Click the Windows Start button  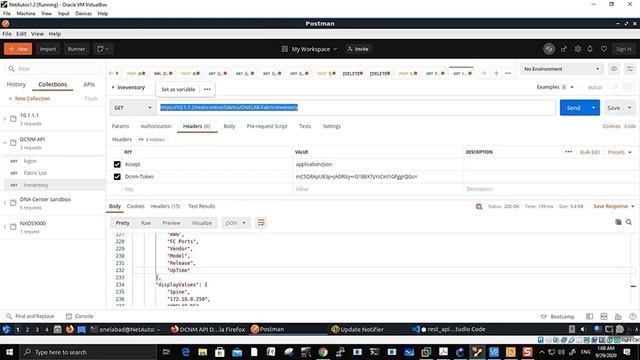pyautogui.click(x=9, y=352)
